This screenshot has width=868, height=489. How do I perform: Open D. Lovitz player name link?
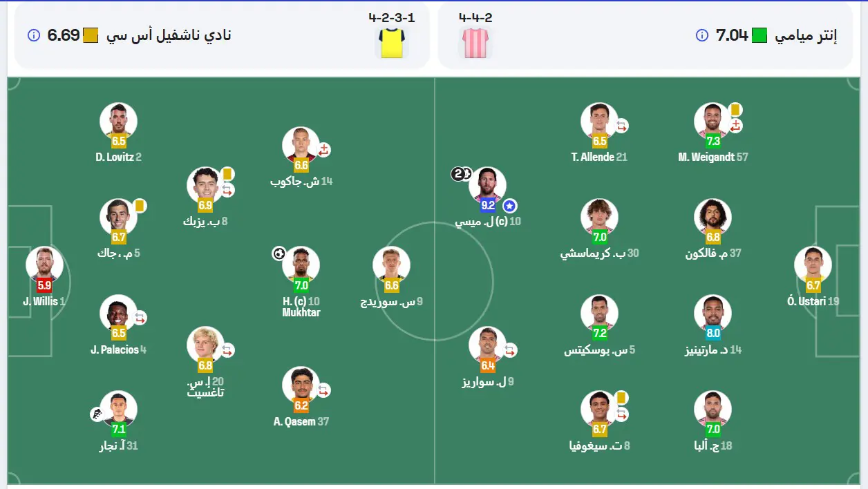(114, 157)
